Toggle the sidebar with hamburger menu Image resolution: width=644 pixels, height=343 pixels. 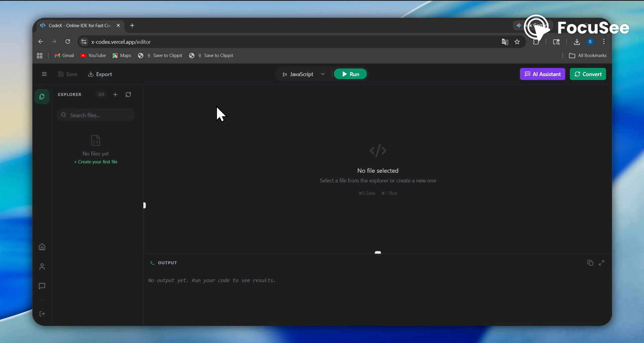(x=44, y=74)
